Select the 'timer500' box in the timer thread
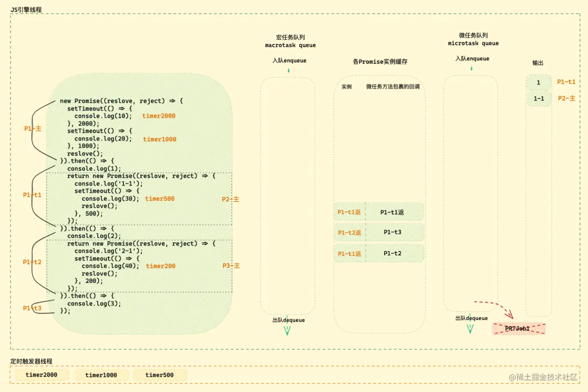Image resolution: width=588 pixels, height=392 pixels. (160, 375)
